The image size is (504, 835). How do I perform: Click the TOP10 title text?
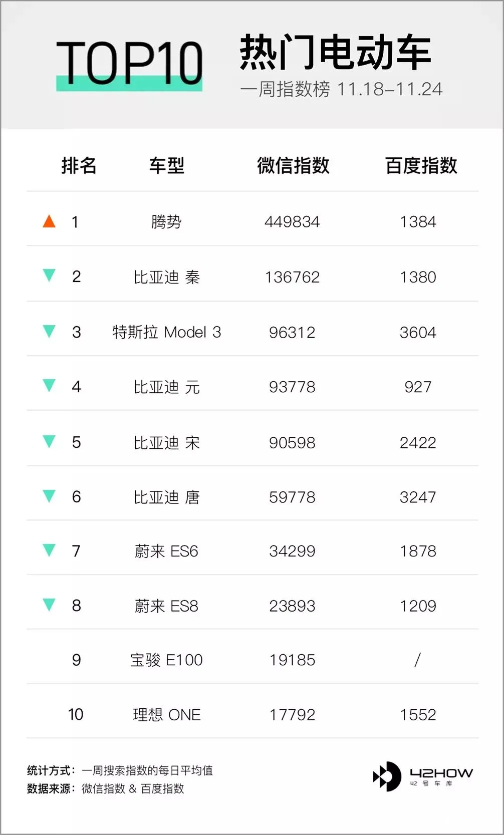pyautogui.click(x=129, y=63)
